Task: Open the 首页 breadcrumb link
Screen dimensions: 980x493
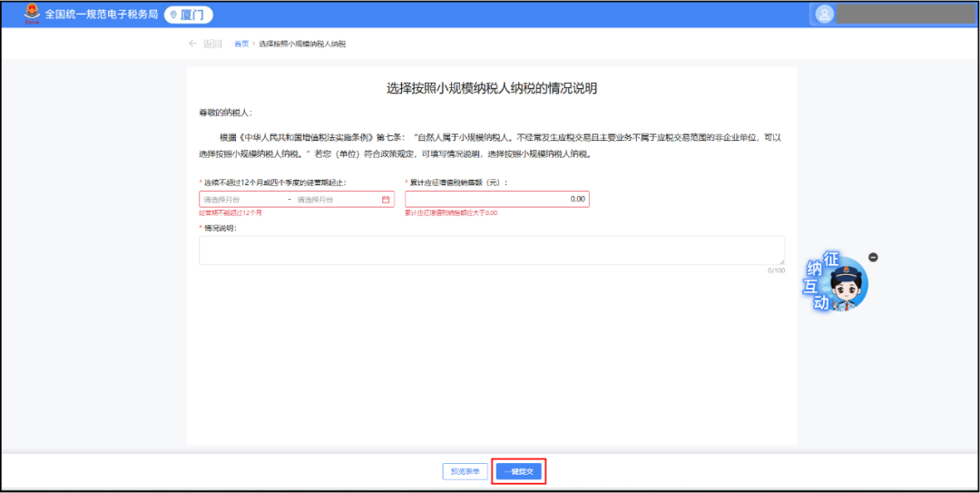Action: tap(241, 44)
